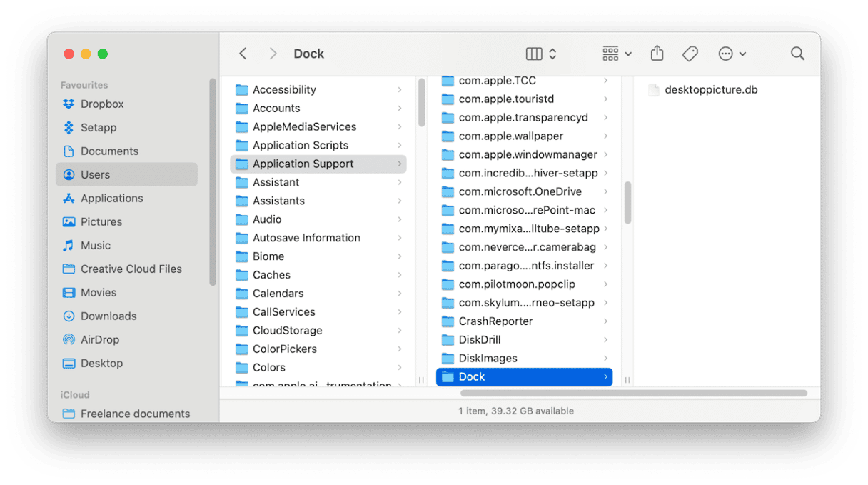Open Creative Cloud Files in sidebar

131,269
